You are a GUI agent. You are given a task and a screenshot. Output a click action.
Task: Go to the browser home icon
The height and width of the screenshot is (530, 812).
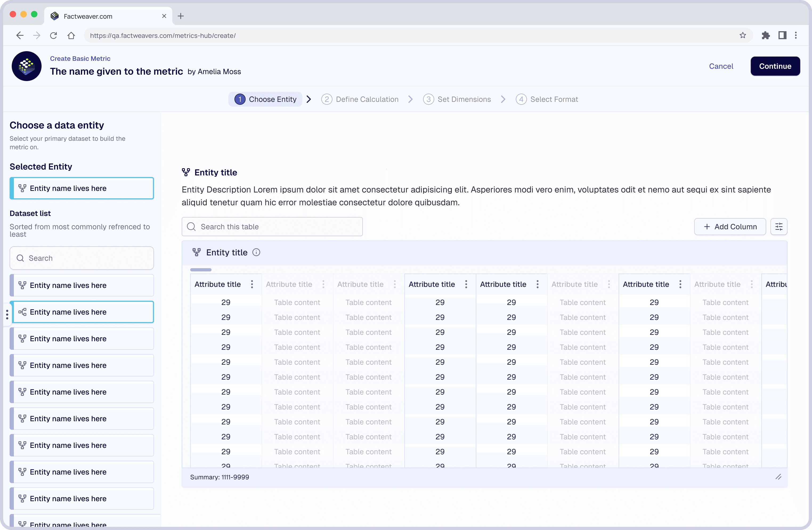[71, 35]
